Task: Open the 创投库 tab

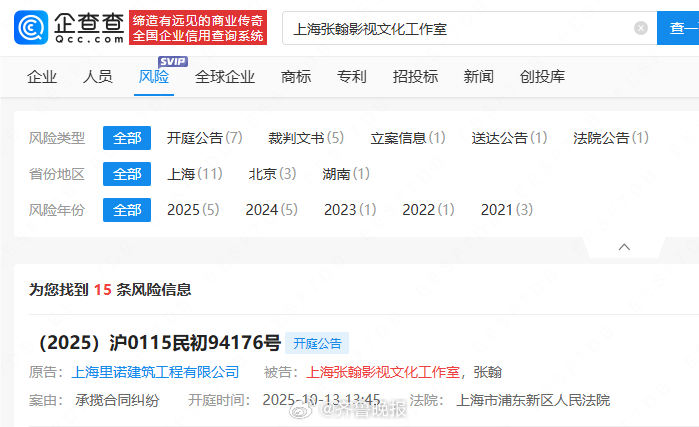Action: (542, 77)
